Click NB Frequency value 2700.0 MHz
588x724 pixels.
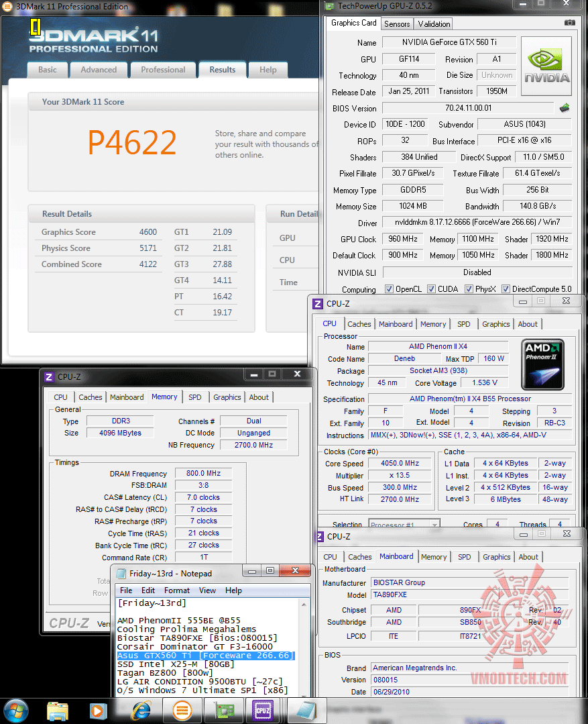(253, 445)
